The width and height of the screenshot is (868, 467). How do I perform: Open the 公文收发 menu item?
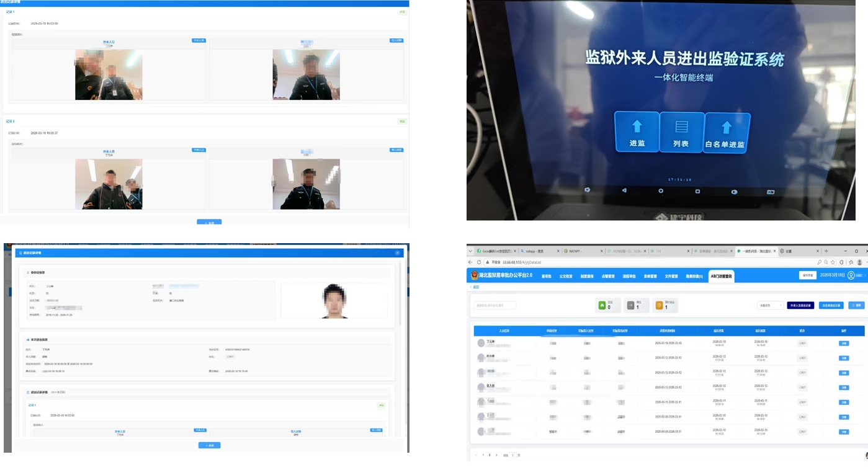565,276
